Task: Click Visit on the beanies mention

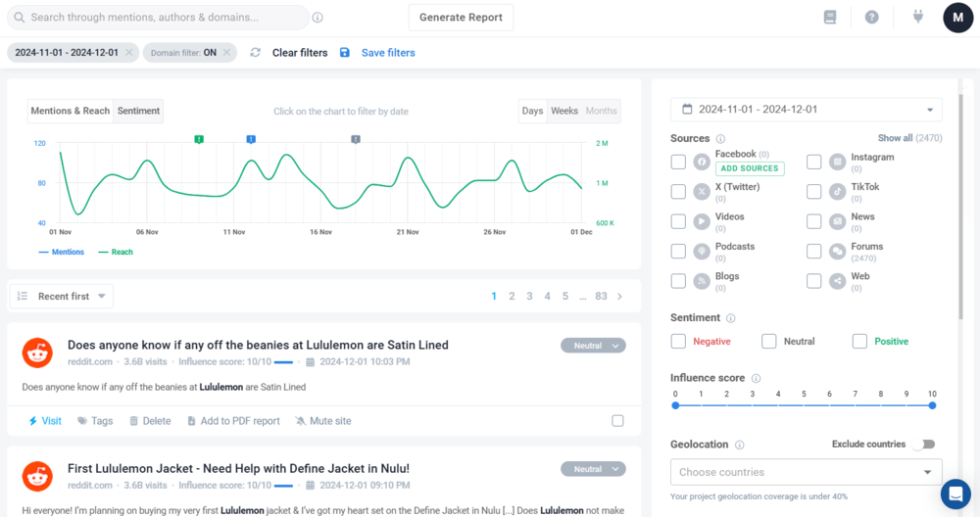Action: [x=44, y=421]
